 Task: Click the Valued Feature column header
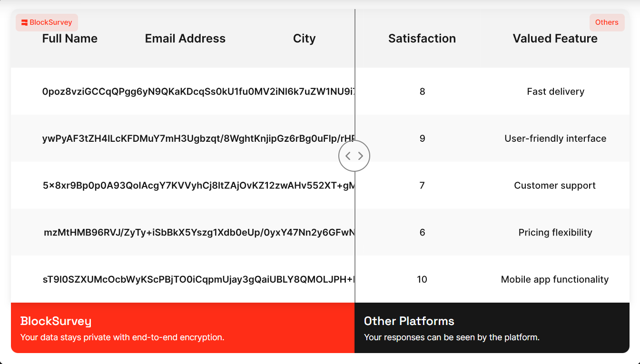tap(555, 39)
